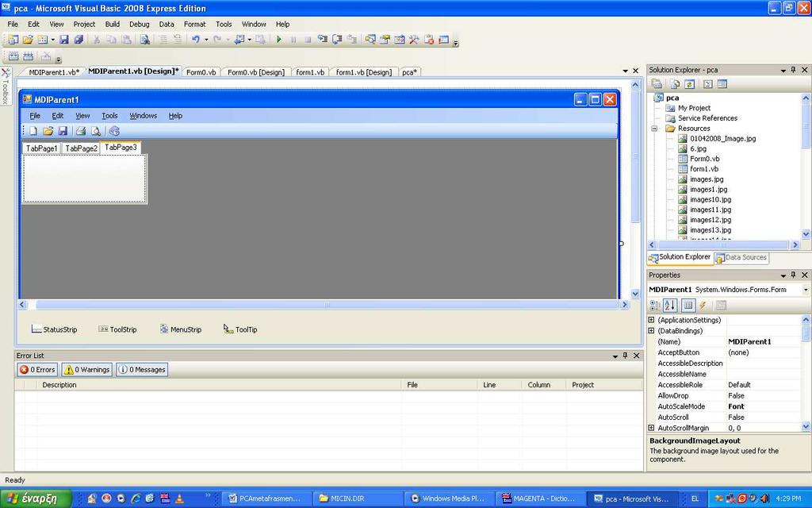This screenshot has width=812, height=508.
Task: Sort properties alphabetically with the A-Z icon
Action: coord(670,306)
